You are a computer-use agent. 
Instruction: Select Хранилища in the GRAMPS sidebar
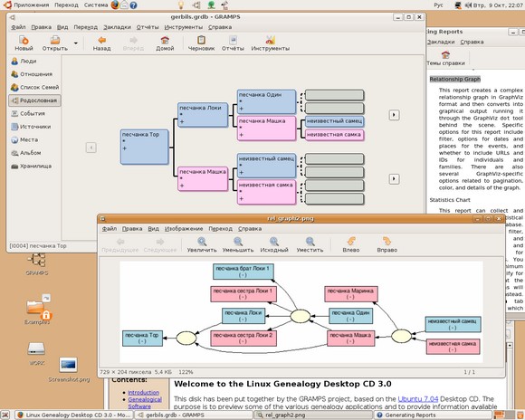tap(34, 167)
